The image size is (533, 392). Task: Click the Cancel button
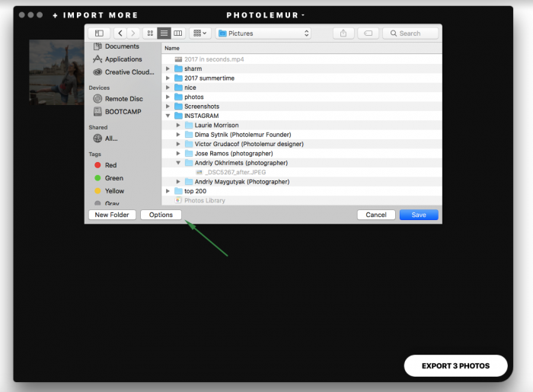click(x=376, y=215)
